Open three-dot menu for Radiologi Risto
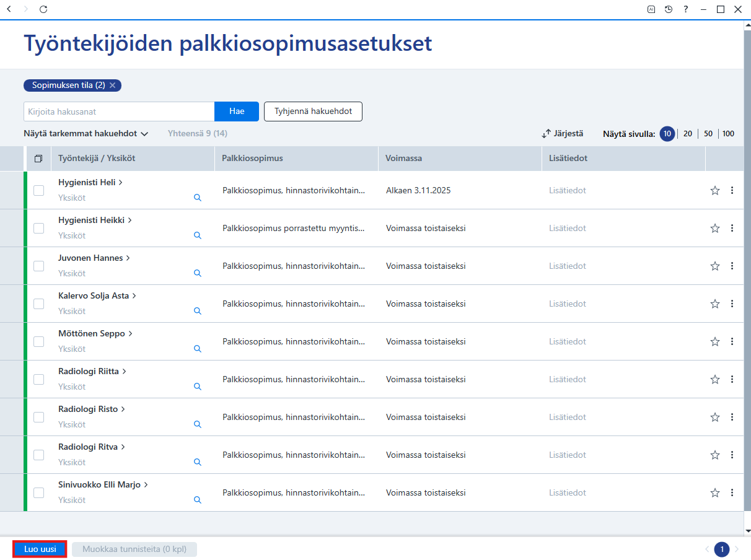Image resolution: width=751 pixels, height=560 pixels. tap(732, 417)
